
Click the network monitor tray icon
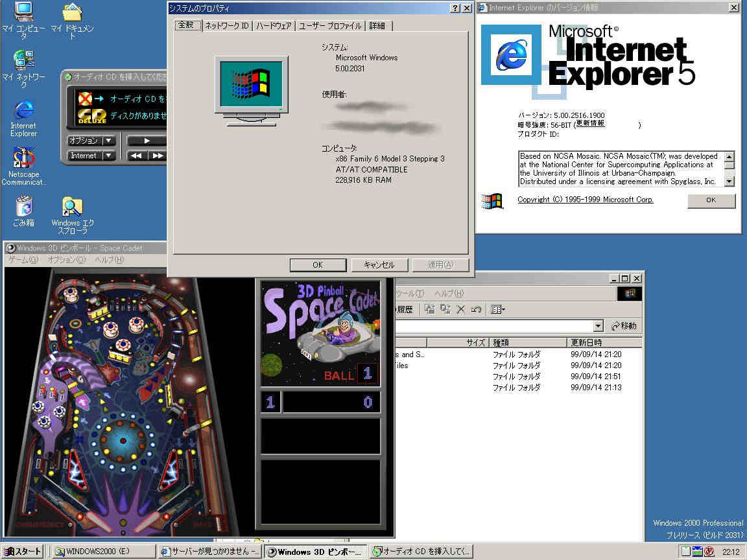pyautogui.click(x=698, y=551)
